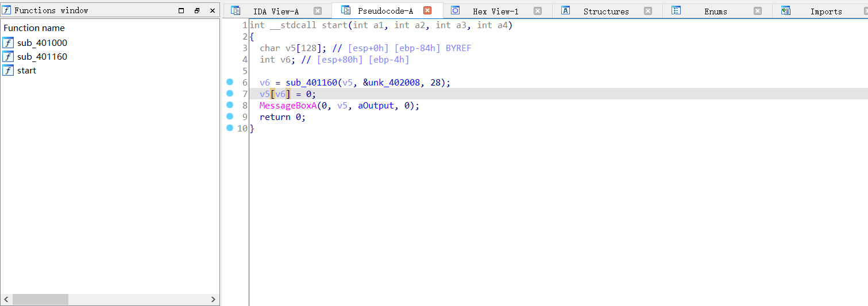Click the function icon beside start
The image size is (868, 306).
click(x=8, y=71)
